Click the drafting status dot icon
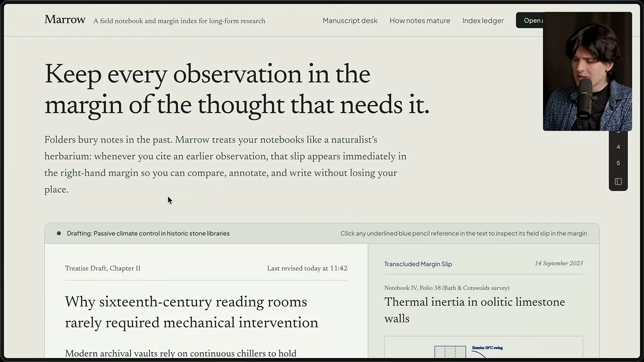Screen dimensions: 644x362 pyautogui.click(x=59, y=233)
